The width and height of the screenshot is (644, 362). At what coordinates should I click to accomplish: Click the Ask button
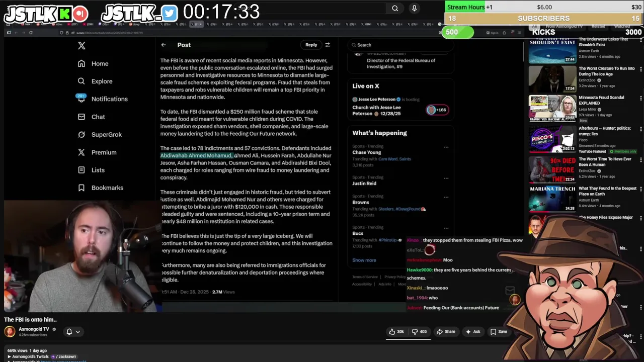(473, 332)
